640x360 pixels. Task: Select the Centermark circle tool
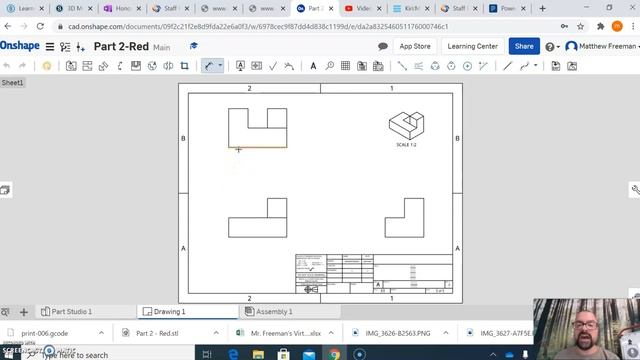[x=467, y=66]
